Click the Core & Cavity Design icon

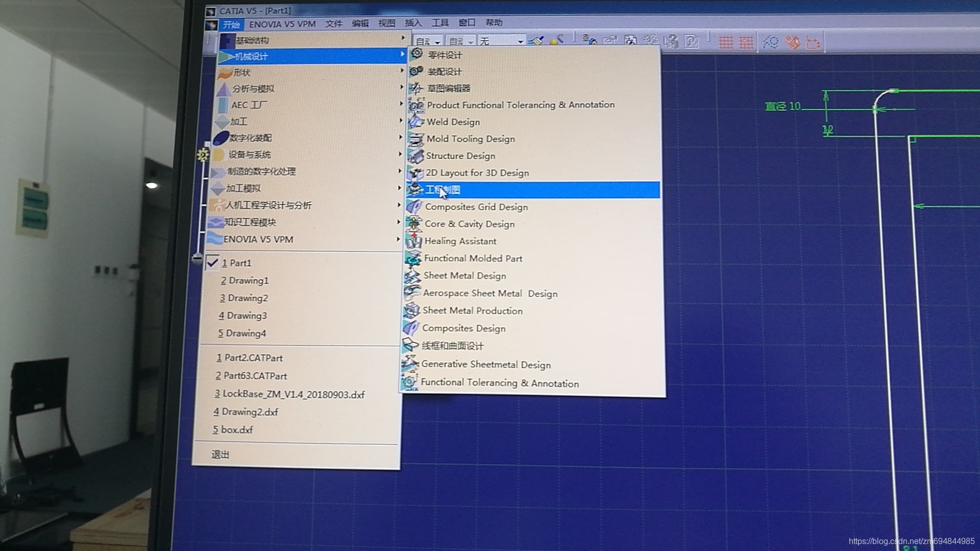414,223
